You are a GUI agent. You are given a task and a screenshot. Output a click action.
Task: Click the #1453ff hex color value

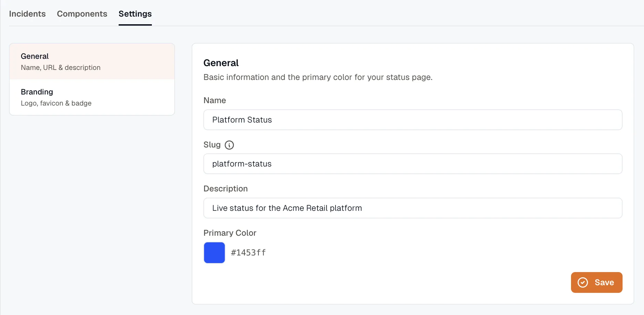248,253
